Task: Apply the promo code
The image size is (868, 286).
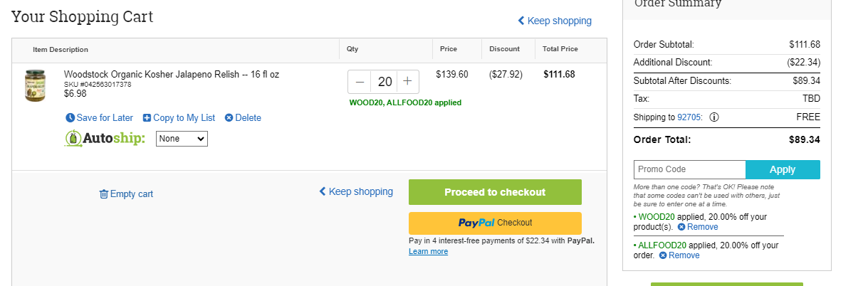Action: tap(783, 169)
